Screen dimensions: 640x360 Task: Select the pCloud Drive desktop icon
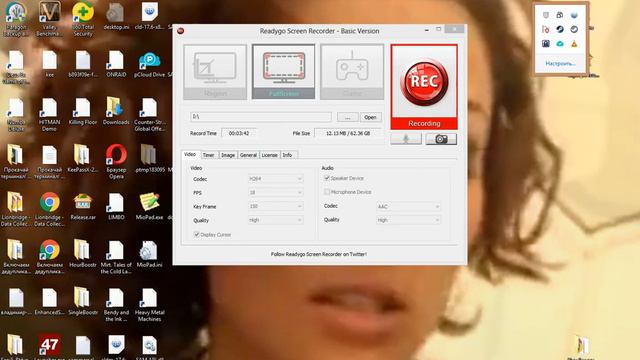pyautogui.click(x=149, y=65)
